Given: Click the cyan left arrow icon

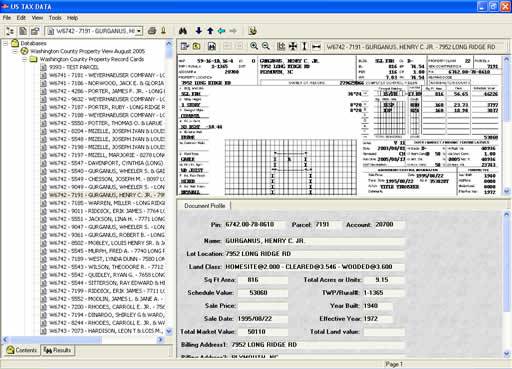Looking at the screenshot, I should [x=221, y=31].
